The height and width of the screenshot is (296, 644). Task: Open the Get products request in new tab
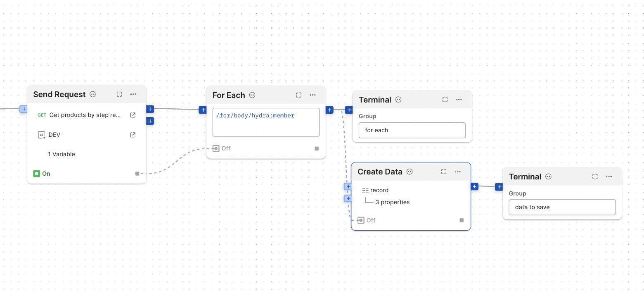pyautogui.click(x=133, y=115)
